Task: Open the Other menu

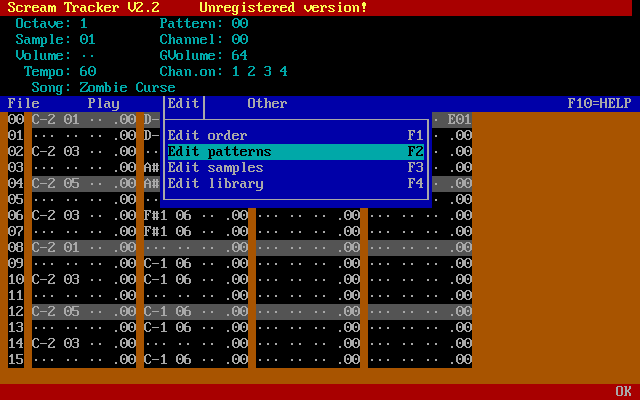Action: [x=267, y=103]
